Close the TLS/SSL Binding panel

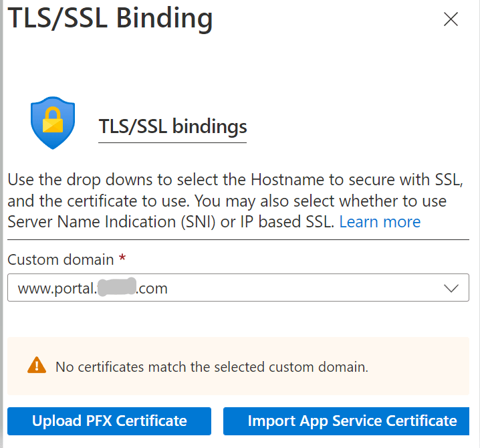point(451,19)
